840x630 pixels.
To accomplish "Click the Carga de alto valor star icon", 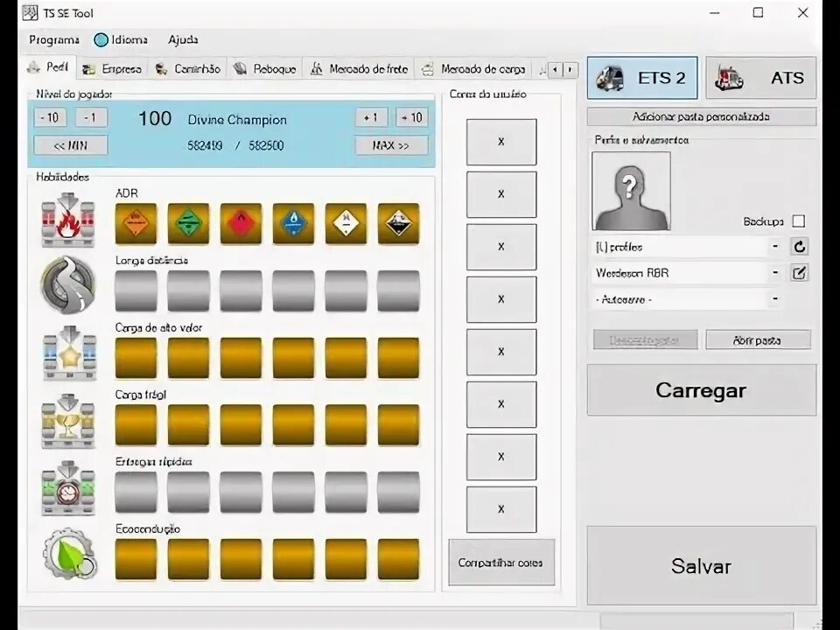I will click(x=69, y=353).
